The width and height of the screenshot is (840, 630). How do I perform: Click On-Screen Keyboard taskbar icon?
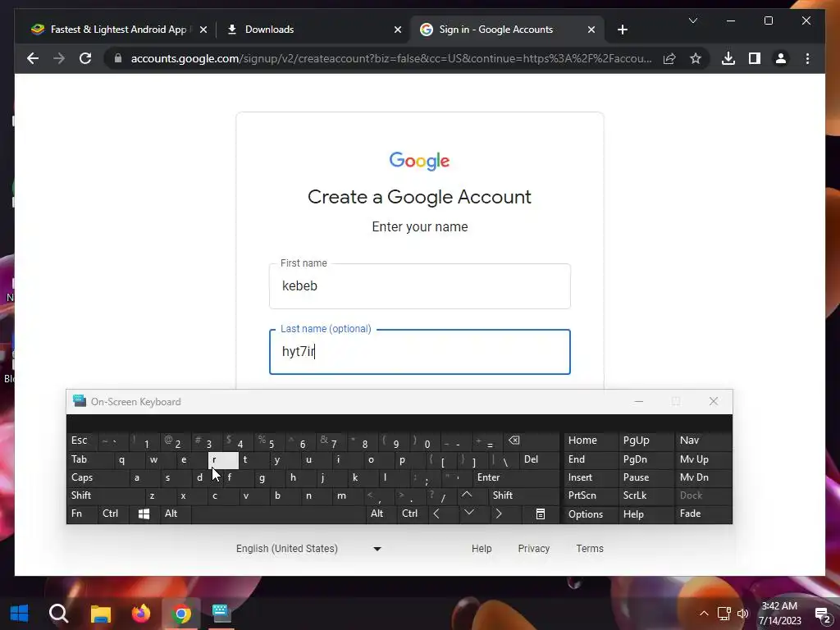pos(221,614)
